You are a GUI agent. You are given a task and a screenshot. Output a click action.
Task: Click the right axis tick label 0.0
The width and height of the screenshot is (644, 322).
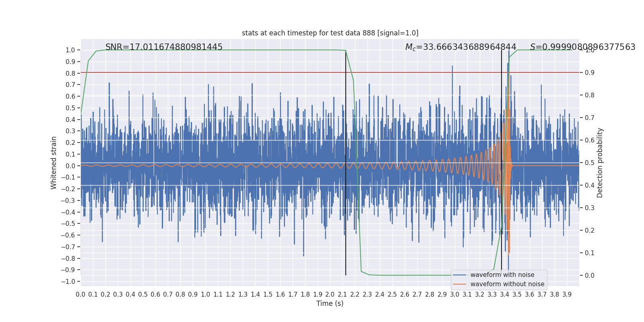pyautogui.click(x=590, y=275)
